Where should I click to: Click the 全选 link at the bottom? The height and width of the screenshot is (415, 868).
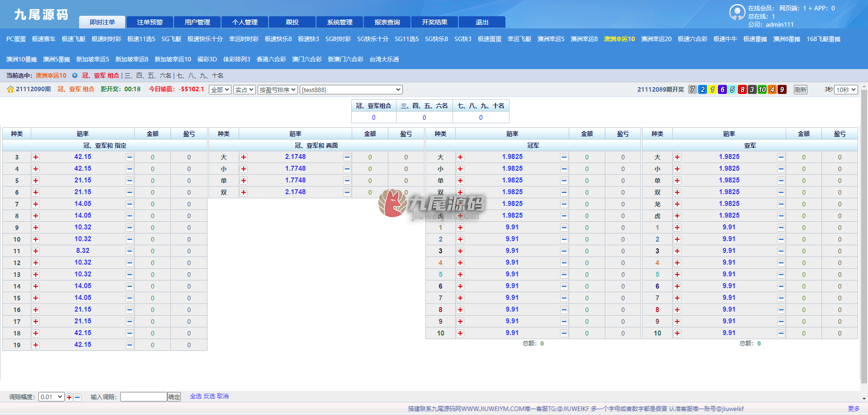coord(196,396)
